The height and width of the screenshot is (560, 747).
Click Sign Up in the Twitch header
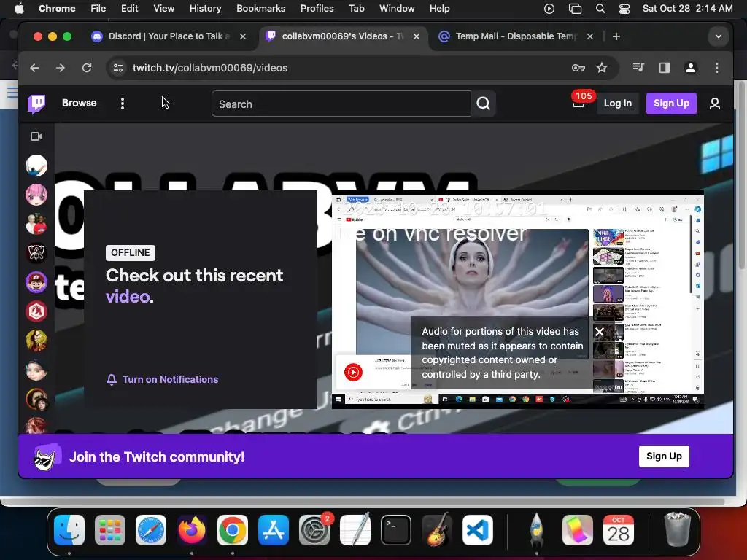[x=671, y=104]
